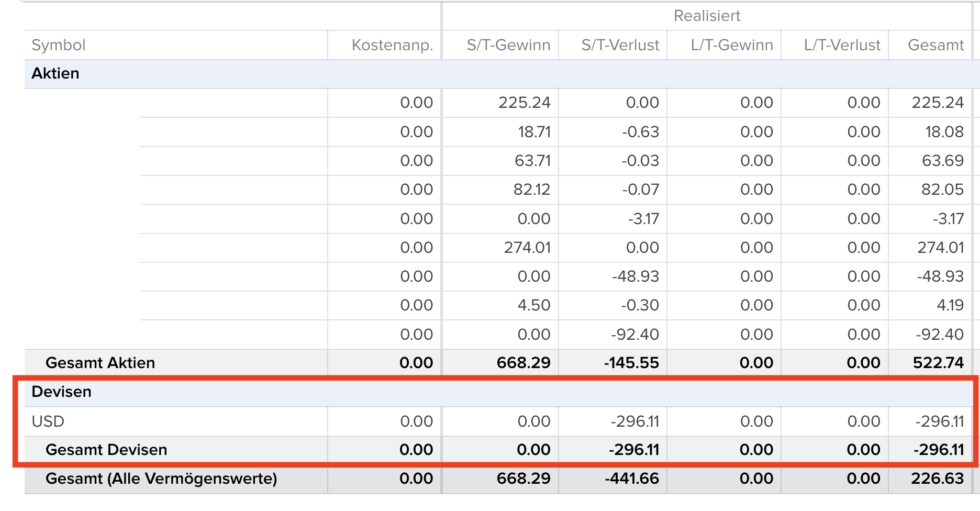Screen dimensions: 980x511
Task: Collapse the Devisen section row
Action: pyautogui.click(x=62, y=392)
